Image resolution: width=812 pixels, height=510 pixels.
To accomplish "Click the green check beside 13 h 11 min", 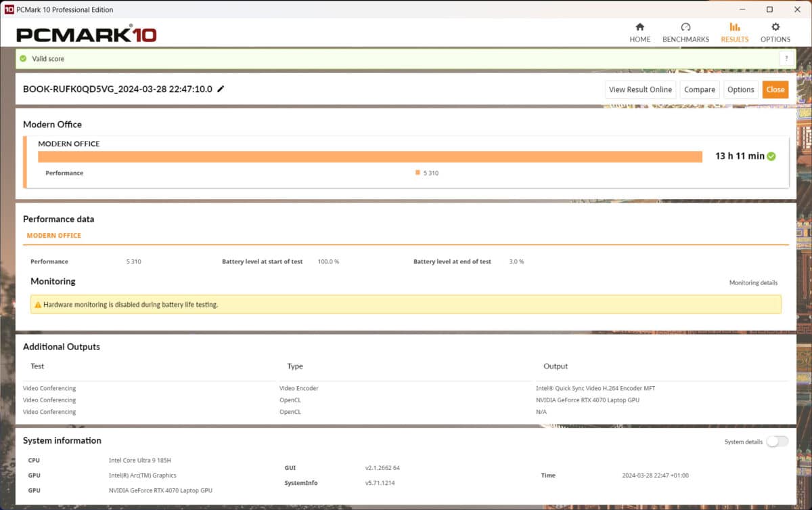I will tap(771, 156).
